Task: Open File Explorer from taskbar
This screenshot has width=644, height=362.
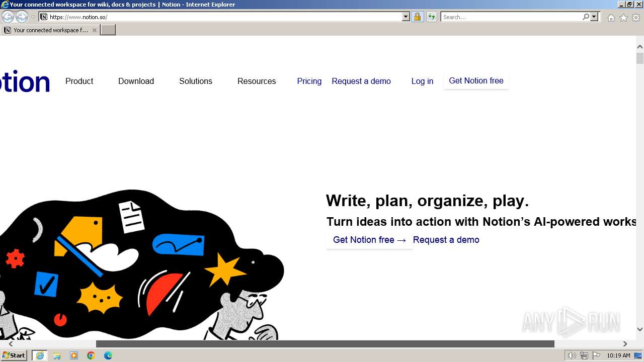Action: (x=57, y=355)
